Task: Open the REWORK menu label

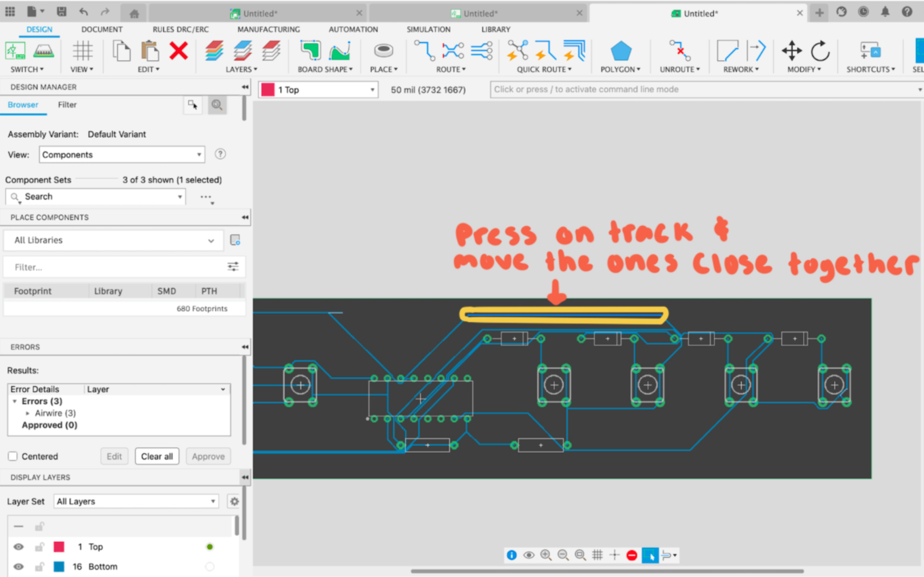Action: (x=741, y=69)
